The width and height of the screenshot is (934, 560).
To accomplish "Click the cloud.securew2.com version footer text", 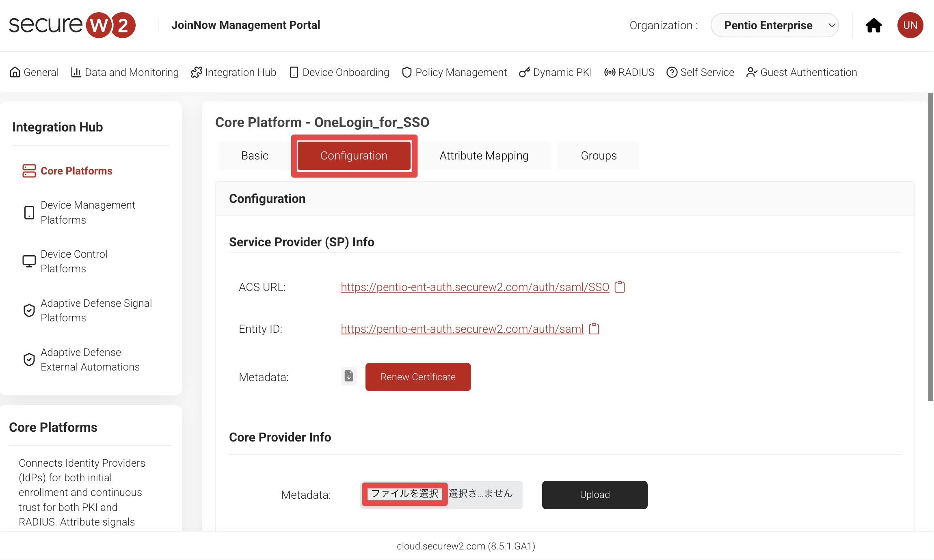I will coord(466,546).
